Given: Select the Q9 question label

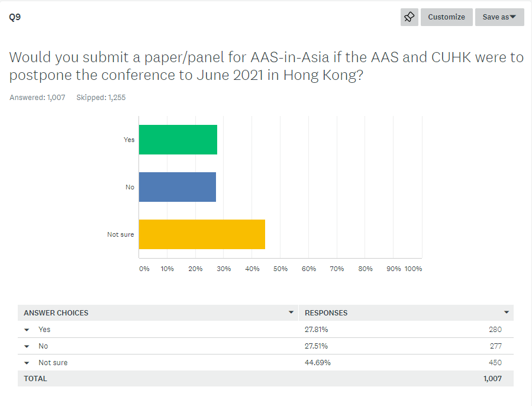Looking at the screenshot, I should pyautogui.click(x=15, y=17).
